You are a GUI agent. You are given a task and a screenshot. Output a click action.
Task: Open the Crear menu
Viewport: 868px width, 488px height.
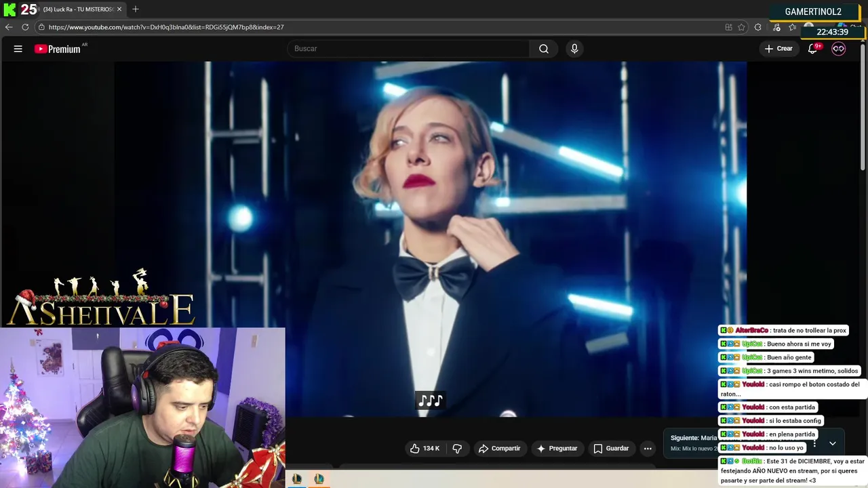778,49
